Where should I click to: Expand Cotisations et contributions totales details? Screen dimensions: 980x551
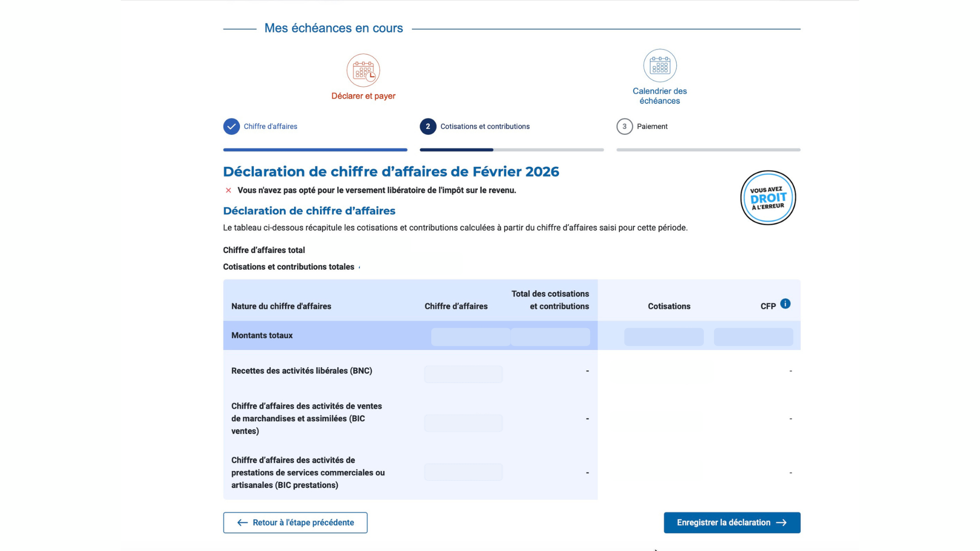(359, 266)
